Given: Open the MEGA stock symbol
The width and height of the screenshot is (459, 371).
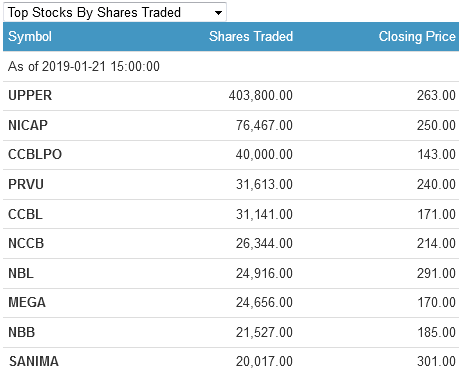Looking at the screenshot, I should click(x=27, y=302).
